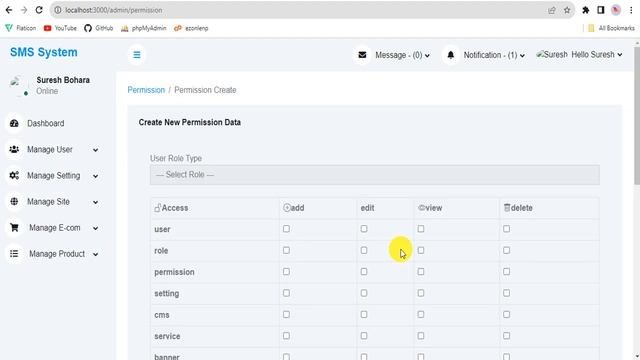Screen dimensions: 640x360
Task: Check the delete box for permission
Action: click(507, 272)
